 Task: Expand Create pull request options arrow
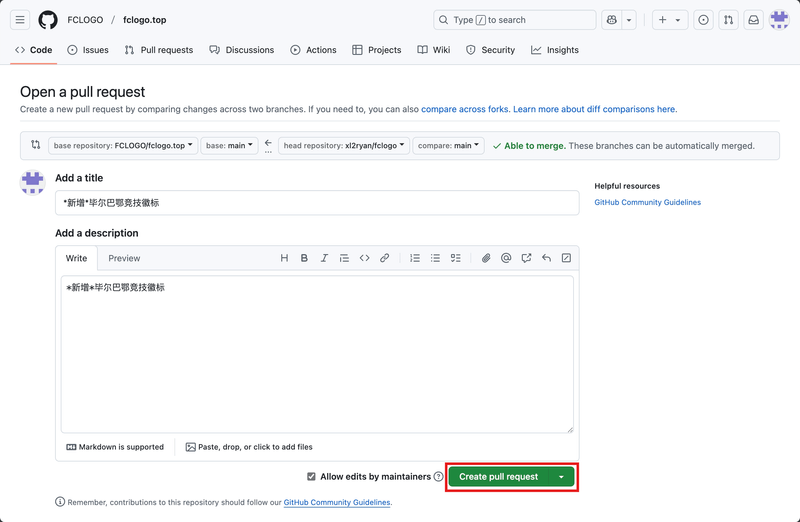pyautogui.click(x=561, y=477)
